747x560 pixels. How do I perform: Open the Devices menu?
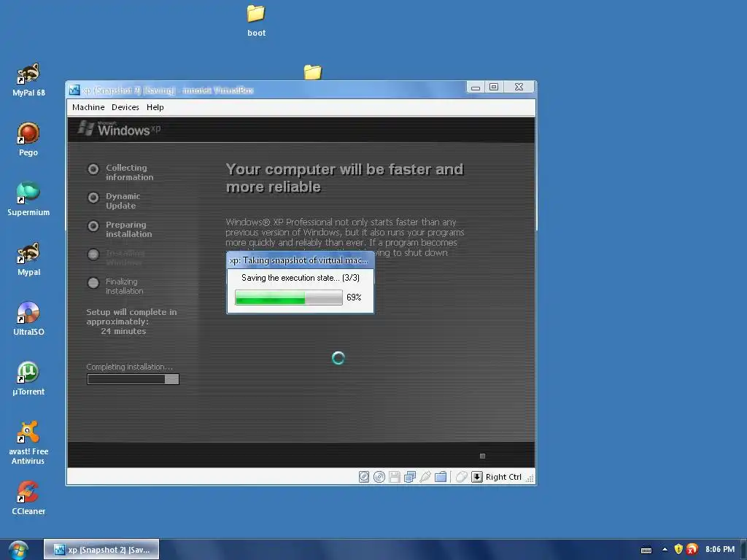pos(125,107)
